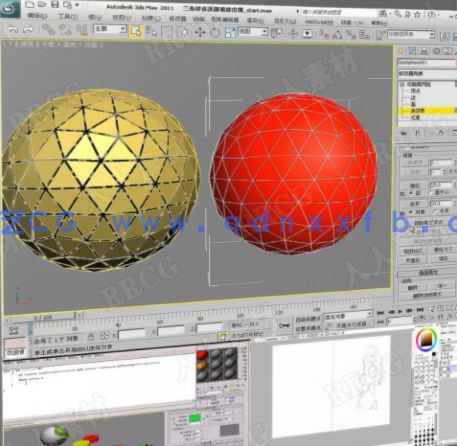Select 边 sub-object level in stack
Screen dimensions: 457x446
click(413, 97)
